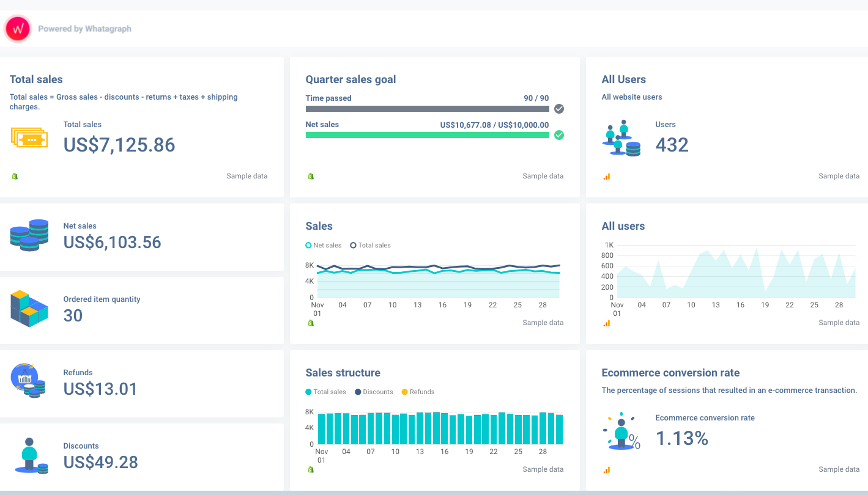Open the Quarter sales goal widget
This screenshot has height=495, width=868.
pyautogui.click(x=351, y=79)
